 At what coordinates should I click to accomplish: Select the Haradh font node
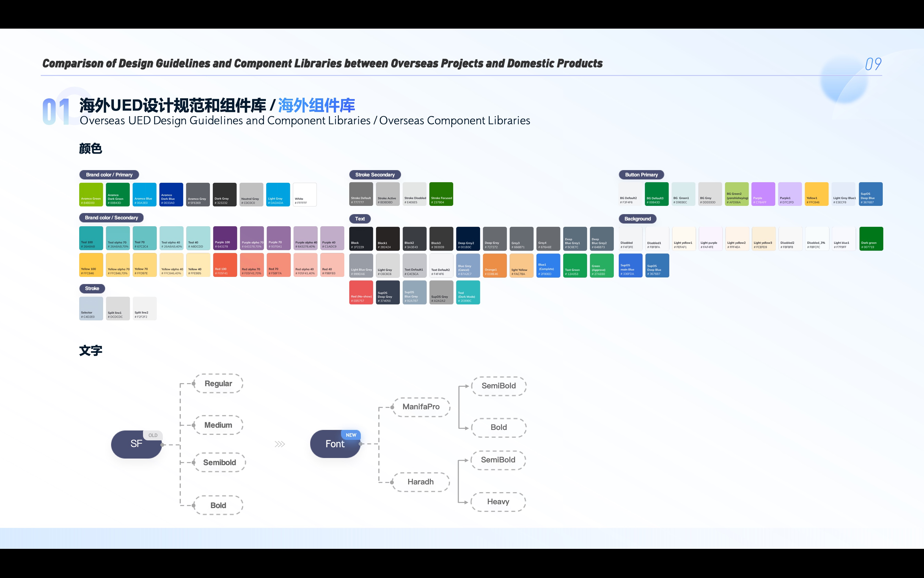coord(420,482)
